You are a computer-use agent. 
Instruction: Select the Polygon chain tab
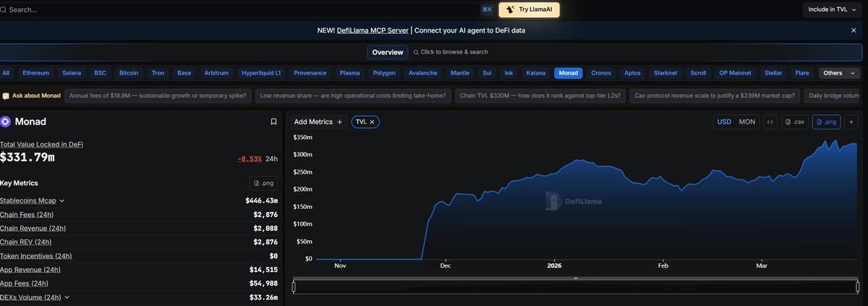pos(384,73)
